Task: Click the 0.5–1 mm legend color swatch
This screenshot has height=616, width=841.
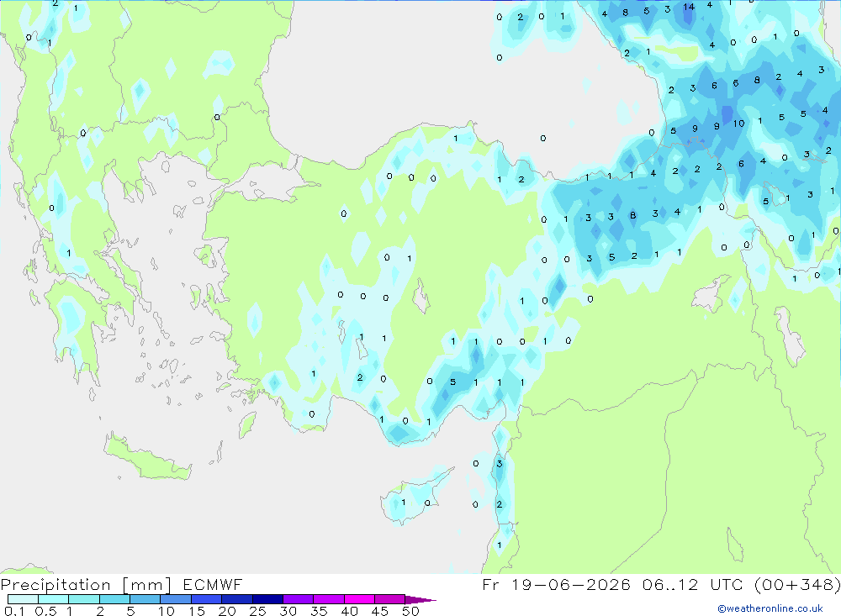Action: click(54, 599)
